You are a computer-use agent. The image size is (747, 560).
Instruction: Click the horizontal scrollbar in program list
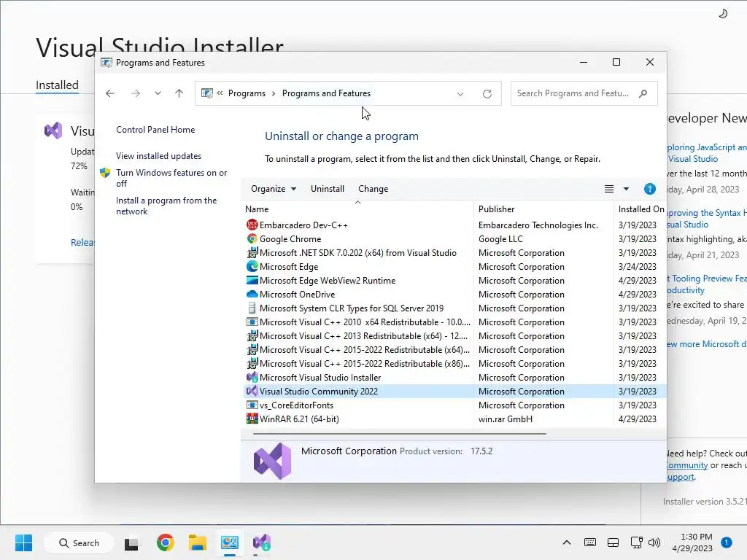[399, 434]
